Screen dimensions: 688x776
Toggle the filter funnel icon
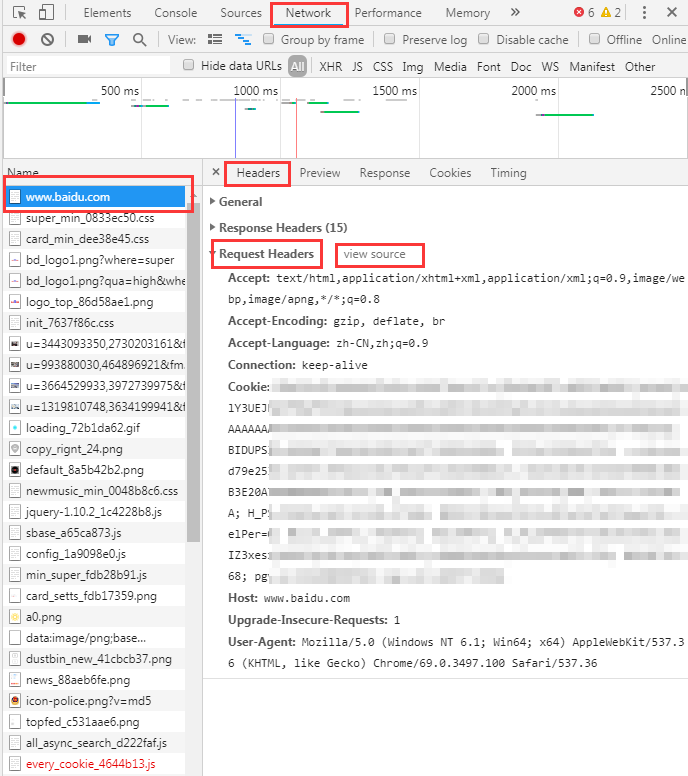pyautogui.click(x=112, y=40)
